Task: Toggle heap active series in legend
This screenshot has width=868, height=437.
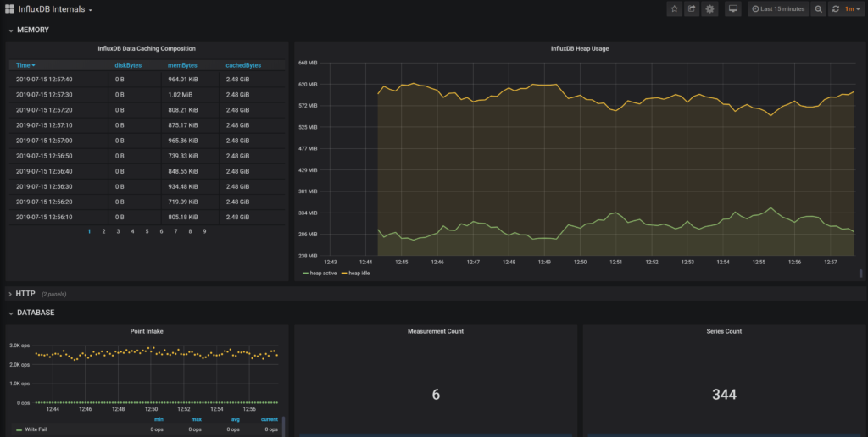Action: (x=320, y=274)
